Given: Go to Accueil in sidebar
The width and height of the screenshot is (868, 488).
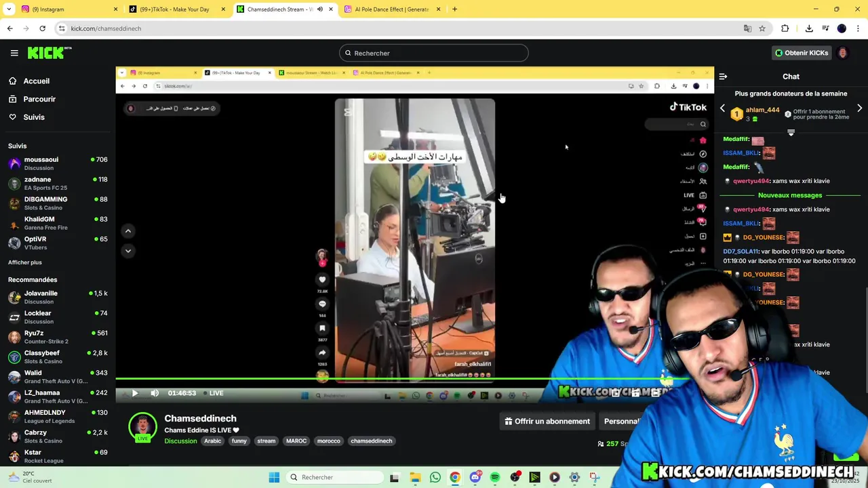Looking at the screenshot, I should click(37, 81).
